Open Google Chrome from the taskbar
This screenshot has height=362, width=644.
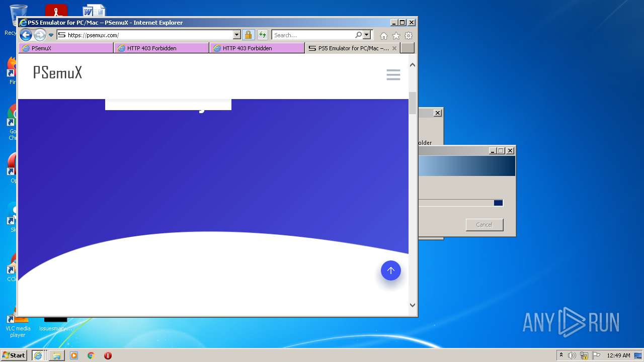[91, 355]
